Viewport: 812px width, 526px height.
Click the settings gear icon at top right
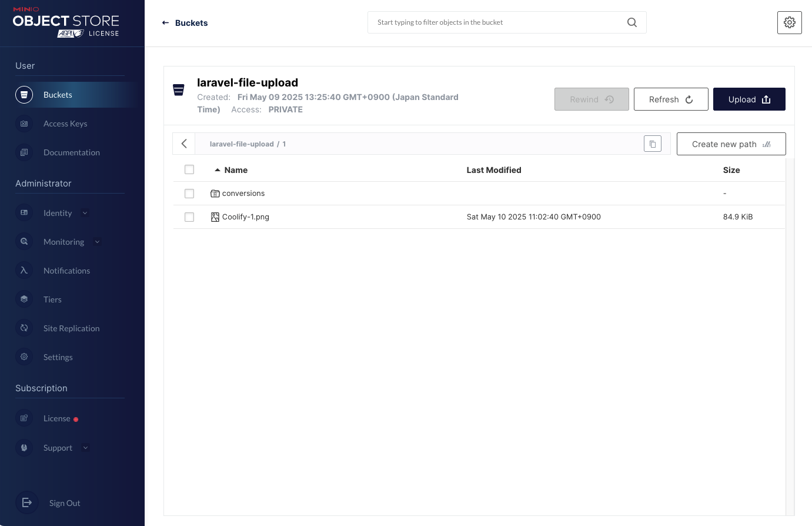pos(789,22)
